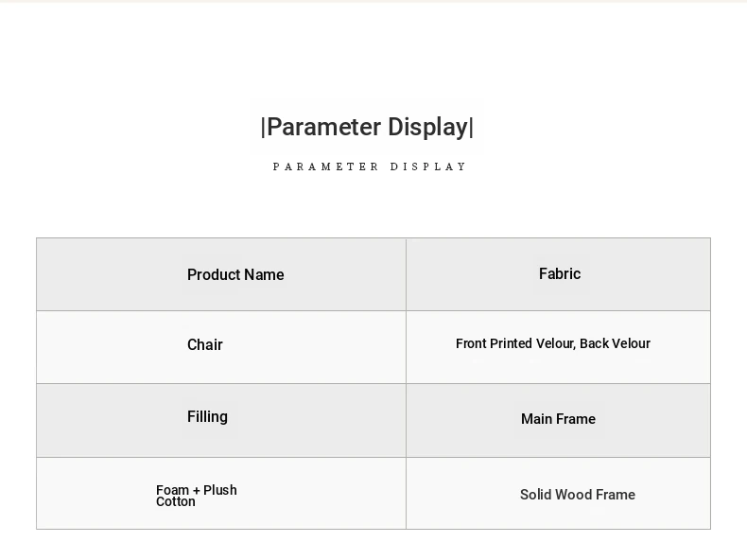Select the Product Name table cell
Image resolution: width=747 pixels, height=560 pixels.
(x=235, y=274)
